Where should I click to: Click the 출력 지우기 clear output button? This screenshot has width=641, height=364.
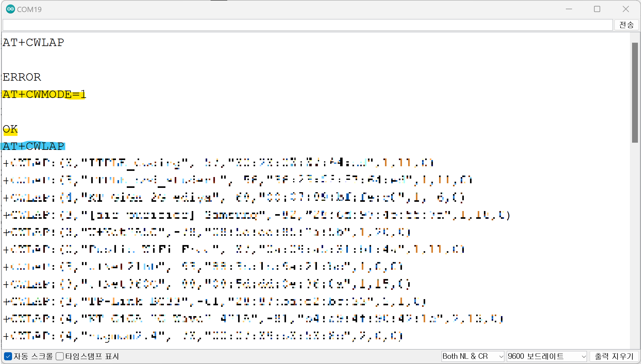pos(614,356)
